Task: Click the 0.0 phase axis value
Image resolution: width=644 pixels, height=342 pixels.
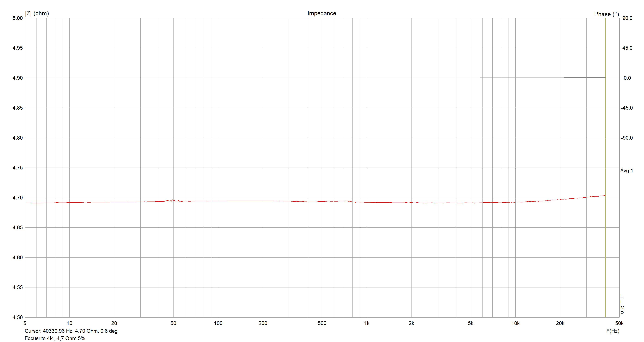Action: (627, 78)
